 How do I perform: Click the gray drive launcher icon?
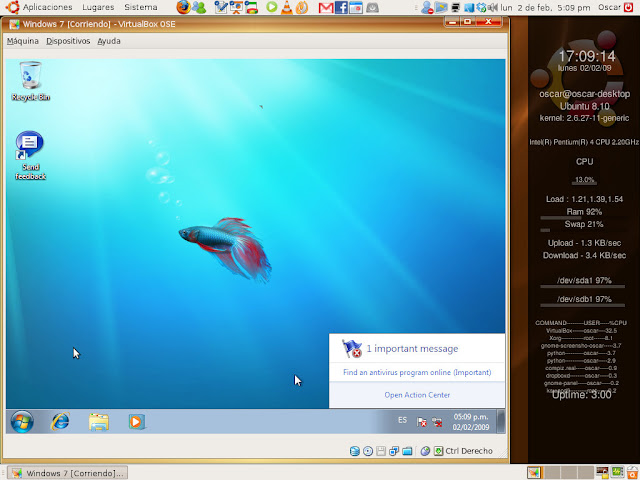tap(372, 7)
